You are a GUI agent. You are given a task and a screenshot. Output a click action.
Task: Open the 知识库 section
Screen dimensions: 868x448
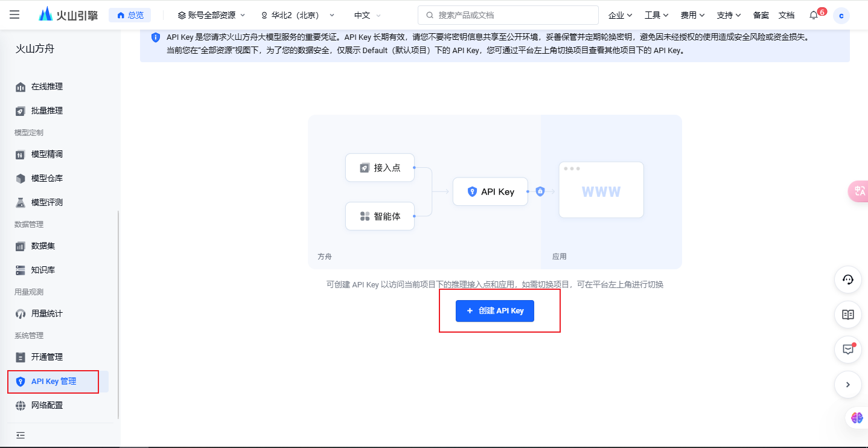[48, 270]
